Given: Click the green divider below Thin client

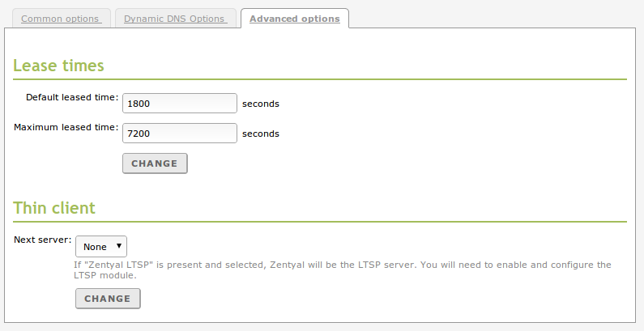Looking at the screenshot, I should click(x=320, y=222).
